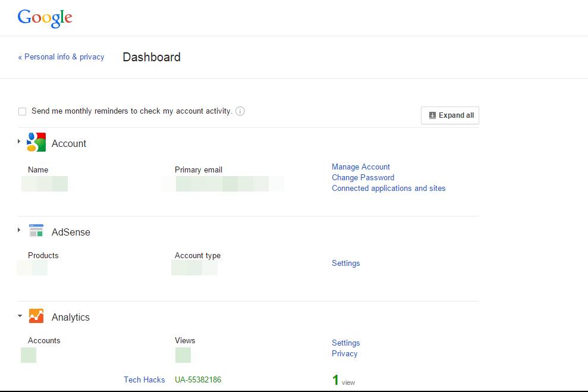This screenshot has width=588, height=392.
Task: Click the Dashboard page title
Action: [x=152, y=57]
